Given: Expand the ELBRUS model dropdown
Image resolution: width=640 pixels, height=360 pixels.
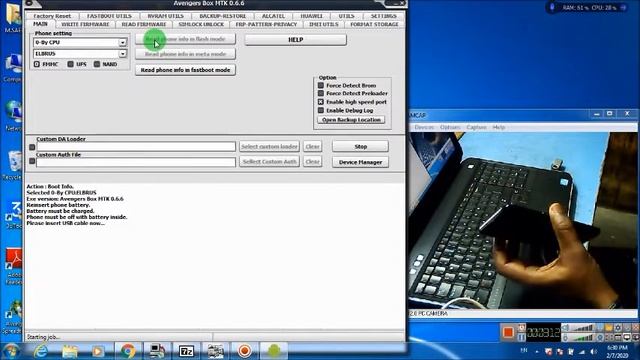Looking at the screenshot, I should point(122,53).
